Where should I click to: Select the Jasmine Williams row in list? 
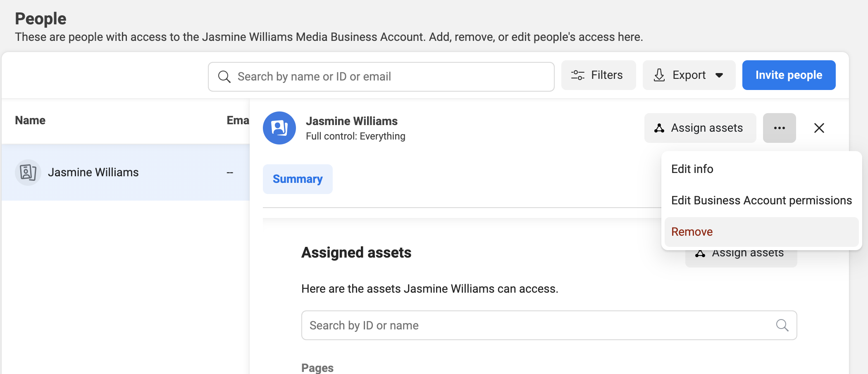(124, 172)
